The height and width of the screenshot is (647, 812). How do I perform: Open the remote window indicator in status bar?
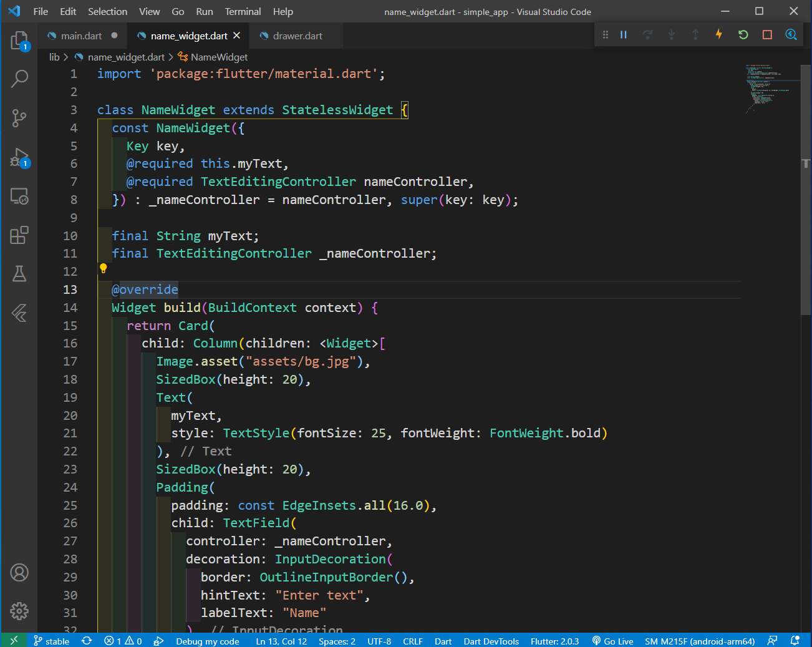(x=14, y=640)
